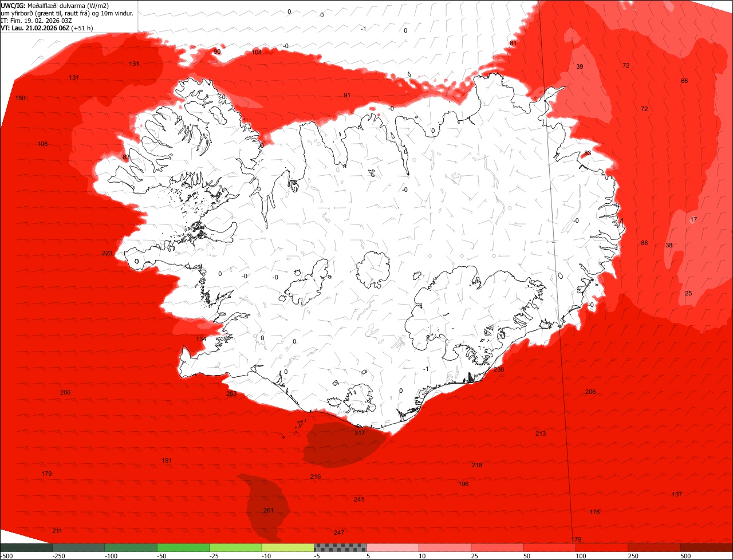The image size is (733, 560).
Task: Click the 137 flux value
Action: (x=677, y=494)
